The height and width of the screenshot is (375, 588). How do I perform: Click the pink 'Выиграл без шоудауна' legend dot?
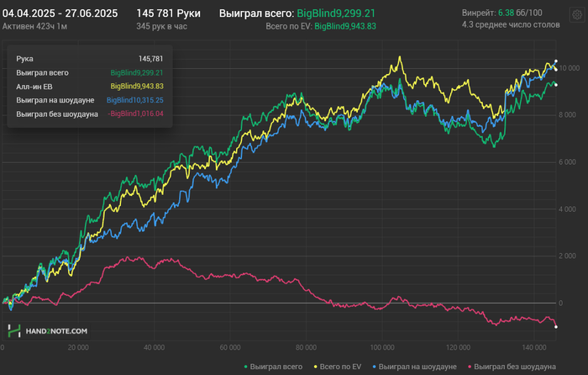tap(470, 367)
